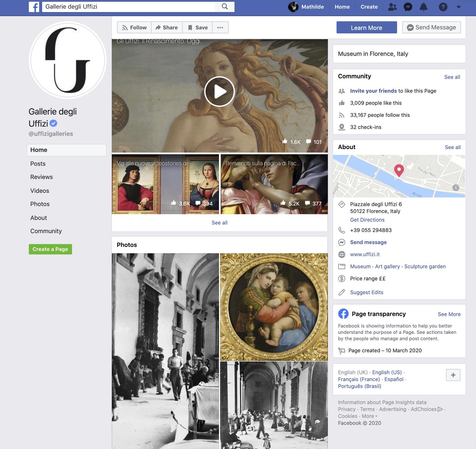Open Posts tab in sidebar
The width and height of the screenshot is (476, 449).
point(38,164)
